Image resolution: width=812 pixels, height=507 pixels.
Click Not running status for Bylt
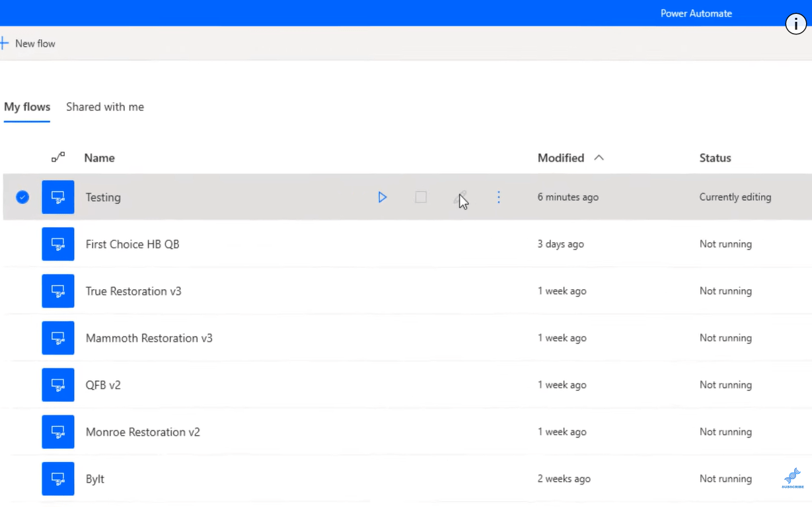tap(725, 479)
